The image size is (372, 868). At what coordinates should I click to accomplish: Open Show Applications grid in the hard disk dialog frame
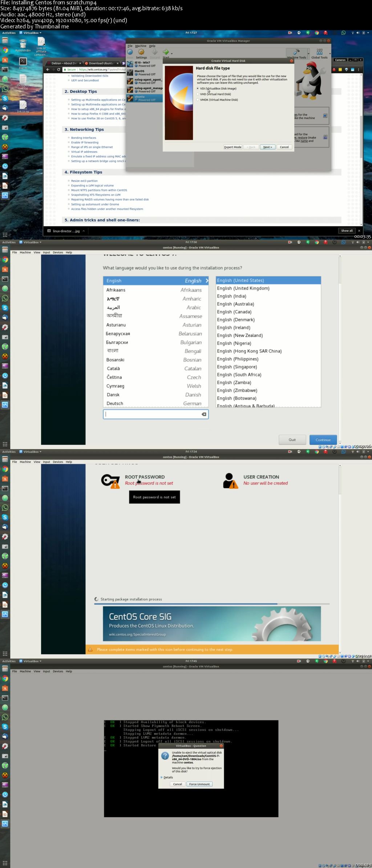(5, 235)
